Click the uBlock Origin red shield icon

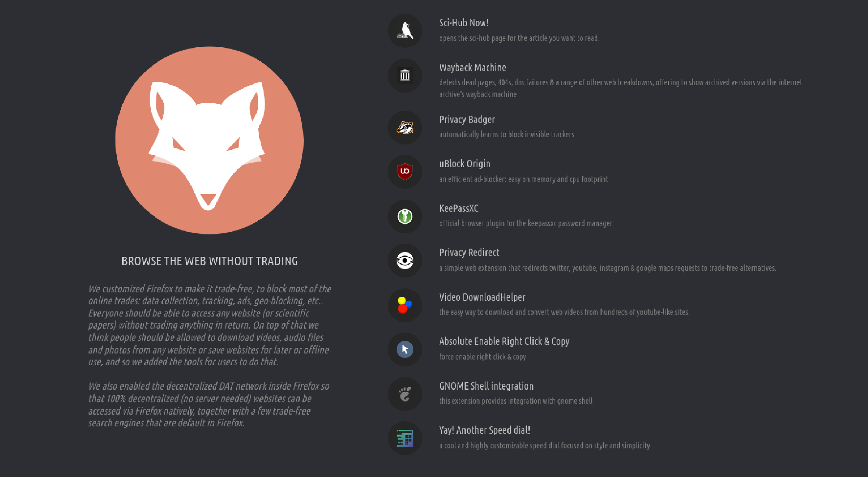click(x=405, y=172)
